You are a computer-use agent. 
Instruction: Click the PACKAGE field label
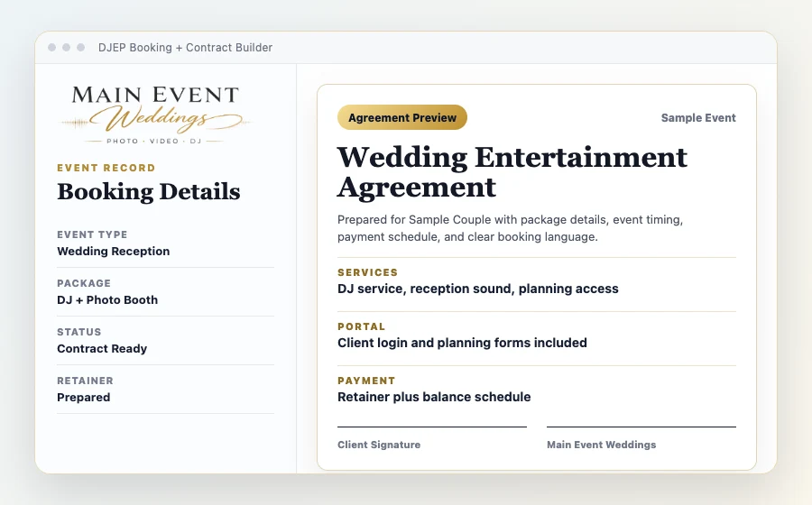tap(84, 283)
